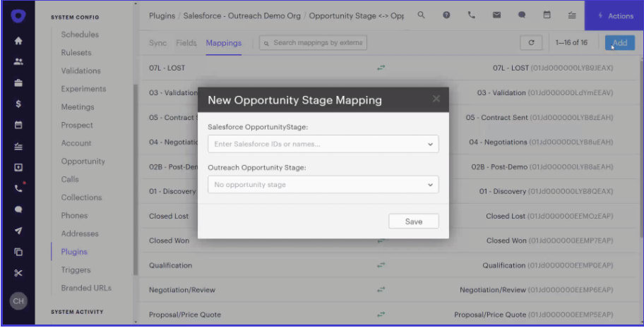Click the search magnifier in top bar
Viewport: 644px width, 328px height.
[x=421, y=16]
